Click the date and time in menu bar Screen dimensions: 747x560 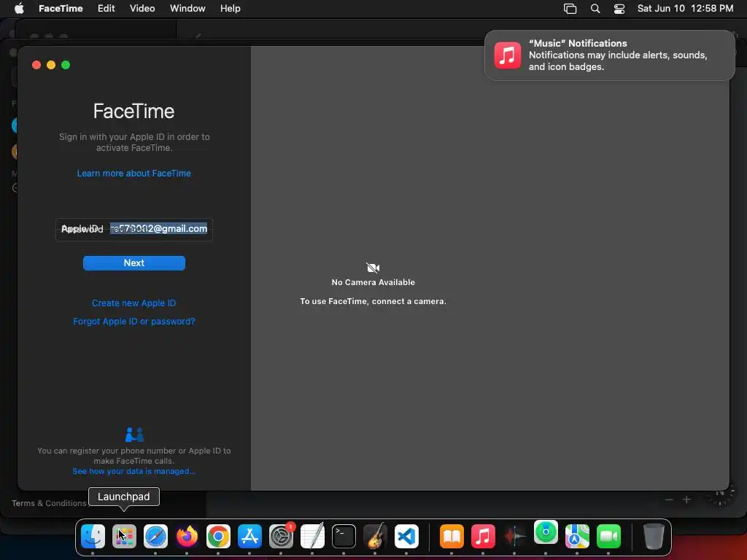point(685,9)
